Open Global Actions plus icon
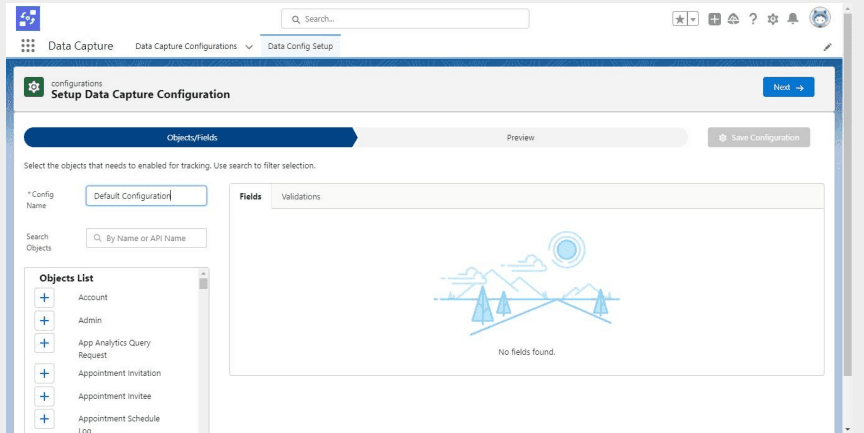 click(x=715, y=19)
